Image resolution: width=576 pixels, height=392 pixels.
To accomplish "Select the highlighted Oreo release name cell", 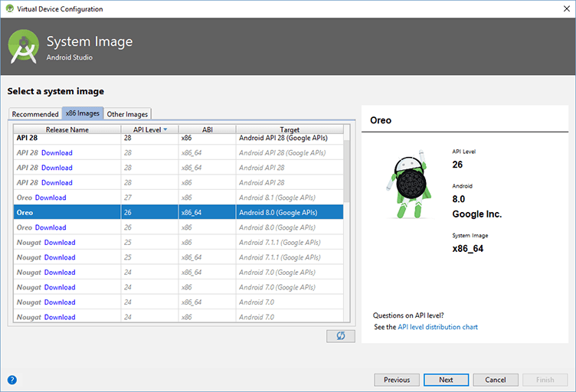I will click(67, 213).
